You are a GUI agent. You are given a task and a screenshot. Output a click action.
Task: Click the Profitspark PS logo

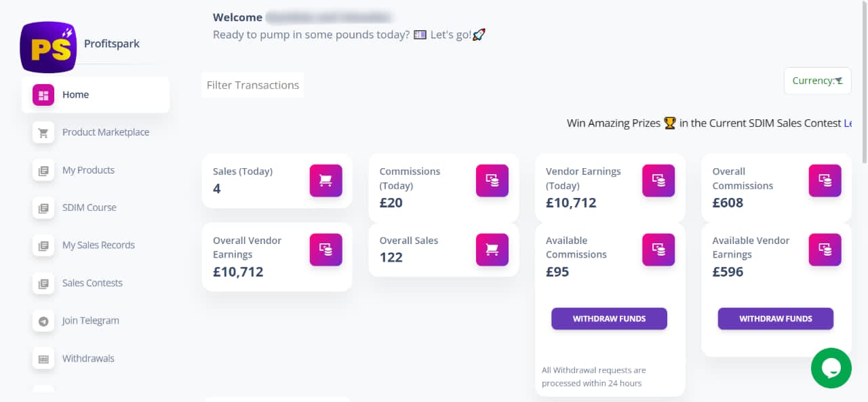(x=47, y=46)
